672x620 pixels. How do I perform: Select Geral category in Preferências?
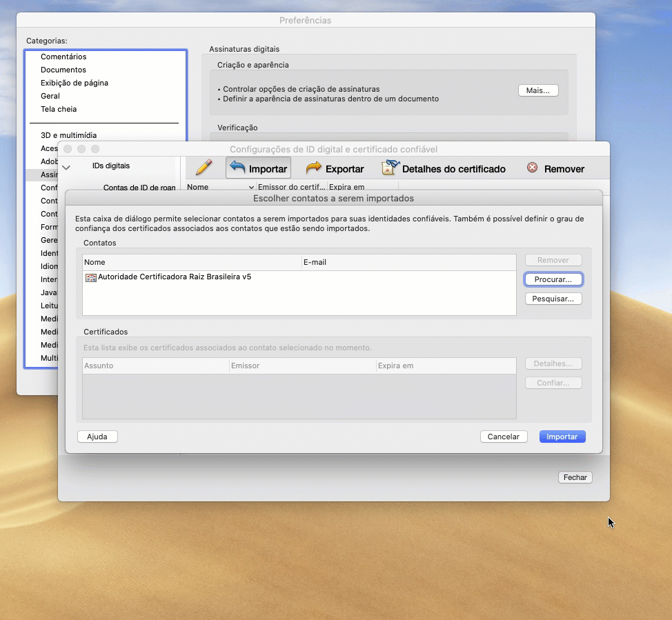[50, 96]
